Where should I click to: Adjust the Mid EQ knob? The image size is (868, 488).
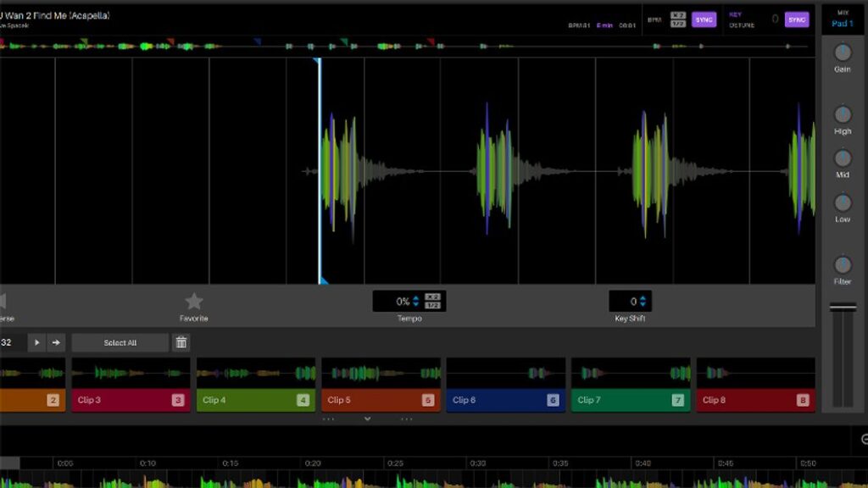(843, 158)
